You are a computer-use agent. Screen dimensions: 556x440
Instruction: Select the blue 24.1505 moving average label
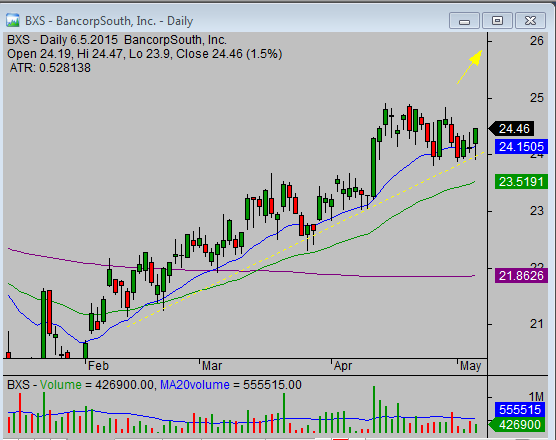pyautogui.click(x=521, y=146)
